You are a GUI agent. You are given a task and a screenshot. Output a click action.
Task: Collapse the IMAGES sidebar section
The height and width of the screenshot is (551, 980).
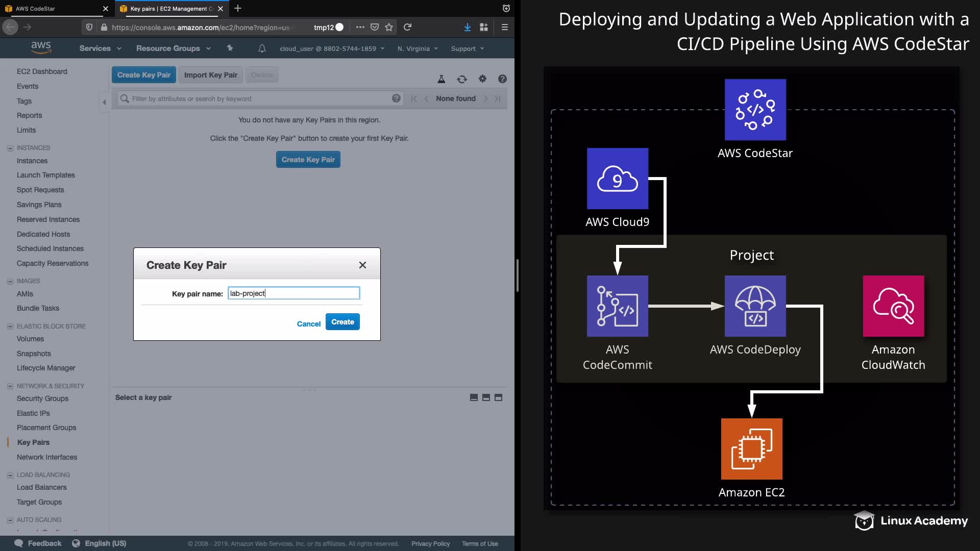(10, 281)
